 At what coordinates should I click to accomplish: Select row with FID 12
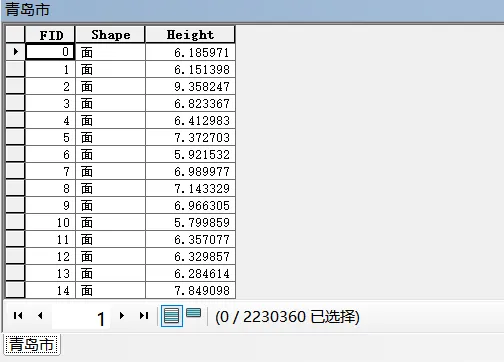(x=15, y=256)
